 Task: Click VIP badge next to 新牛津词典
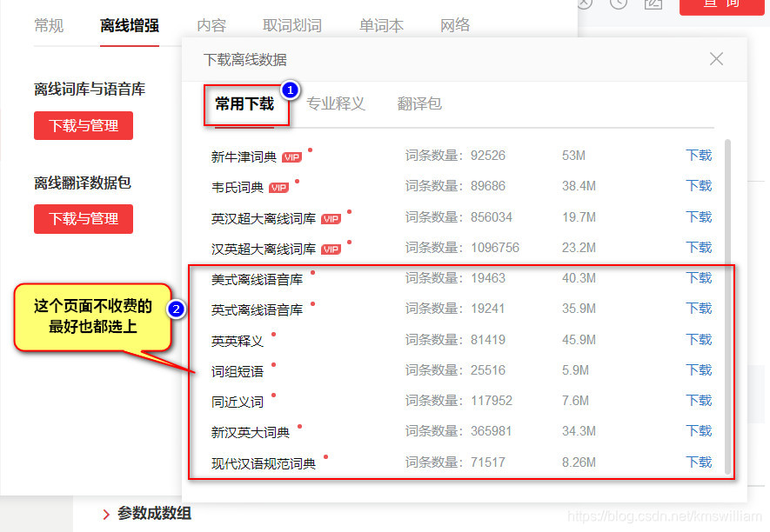tap(291, 157)
